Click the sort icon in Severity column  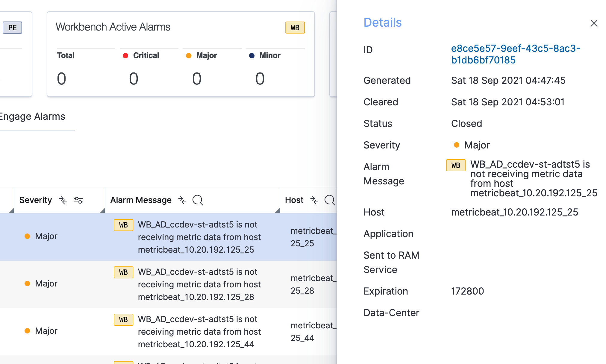pyautogui.click(x=63, y=200)
